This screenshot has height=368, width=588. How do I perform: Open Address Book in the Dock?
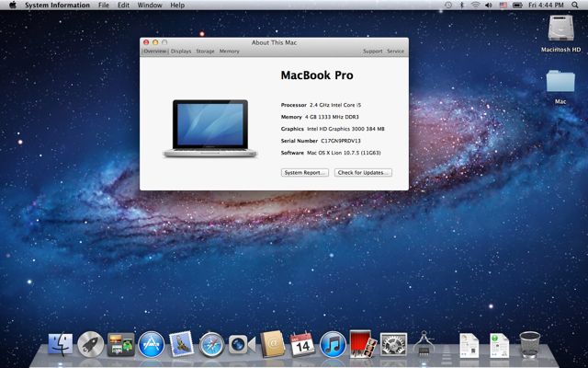tap(272, 344)
